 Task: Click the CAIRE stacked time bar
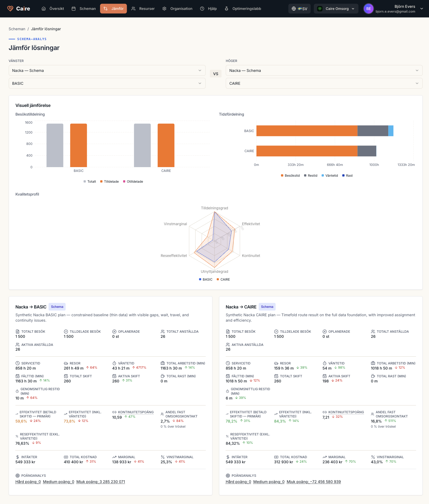point(316,151)
